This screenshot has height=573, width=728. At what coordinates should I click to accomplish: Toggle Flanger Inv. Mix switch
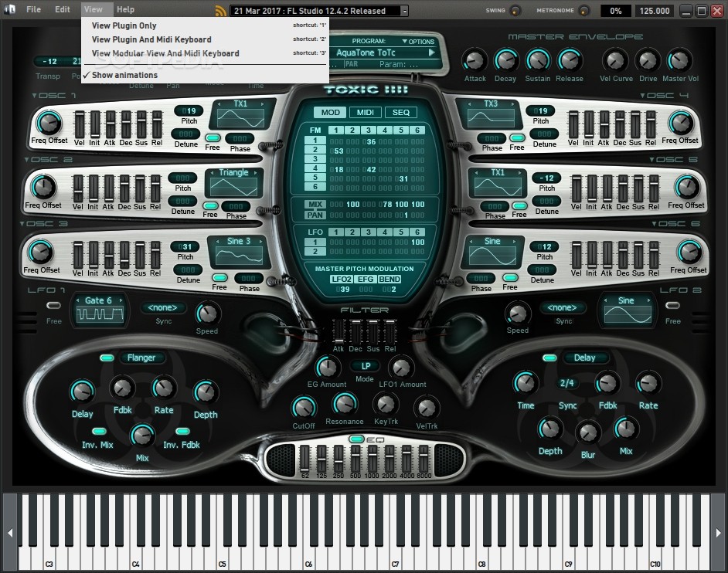pyautogui.click(x=99, y=432)
